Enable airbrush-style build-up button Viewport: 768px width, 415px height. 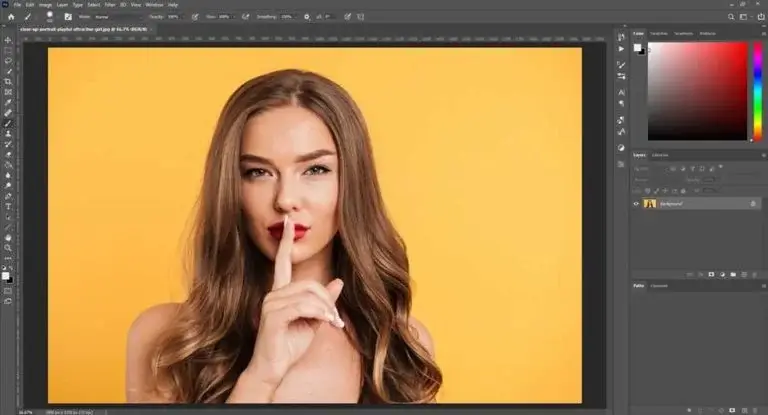(245, 17)
